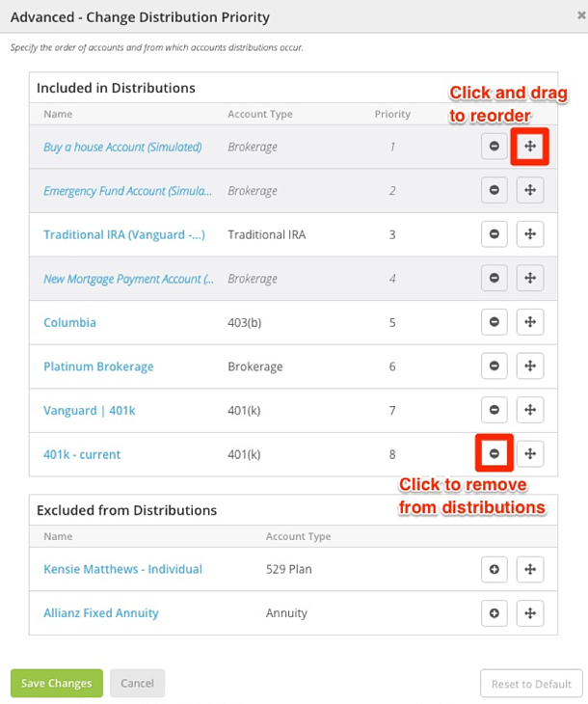588x704 pixels.
Task: Remove Traditional IRA from distributions
Action: pyautogui.click(x=494, y=234)
